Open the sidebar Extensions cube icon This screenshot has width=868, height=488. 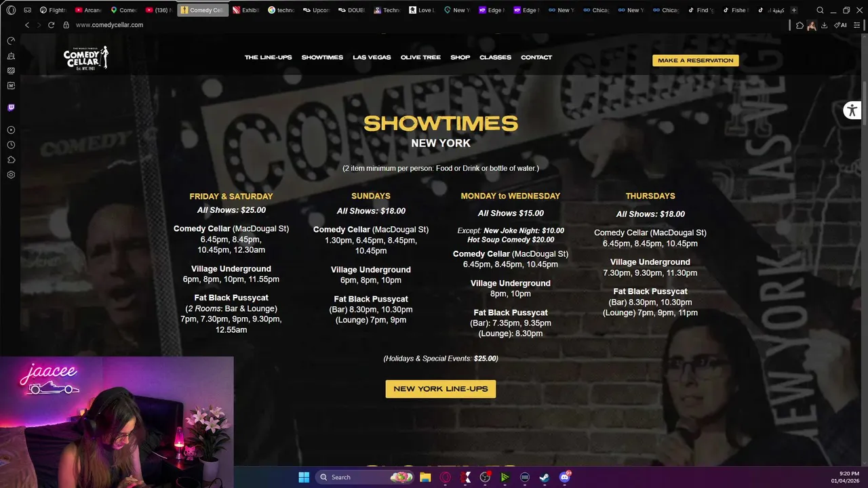click(x=11, y=160)
